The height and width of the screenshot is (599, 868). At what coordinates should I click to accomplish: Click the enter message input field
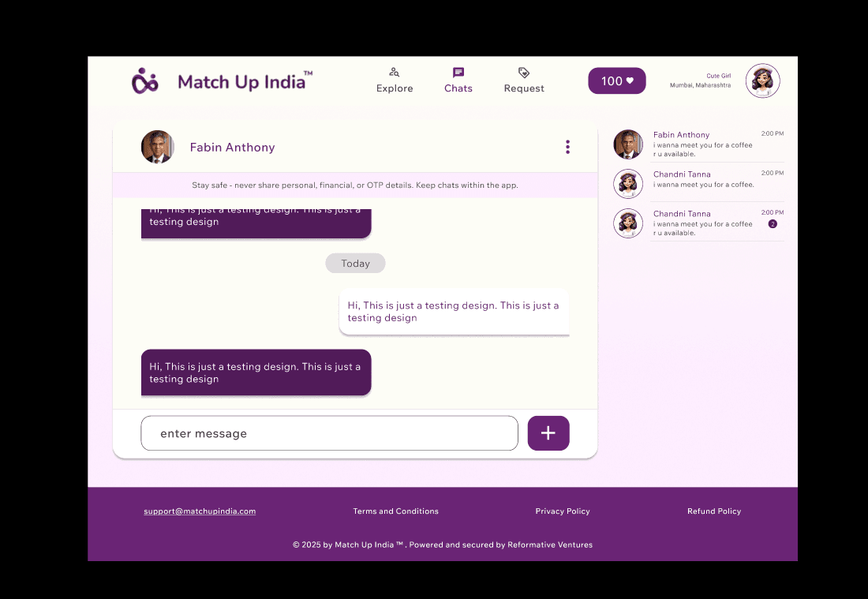click(x=329, y=433)
